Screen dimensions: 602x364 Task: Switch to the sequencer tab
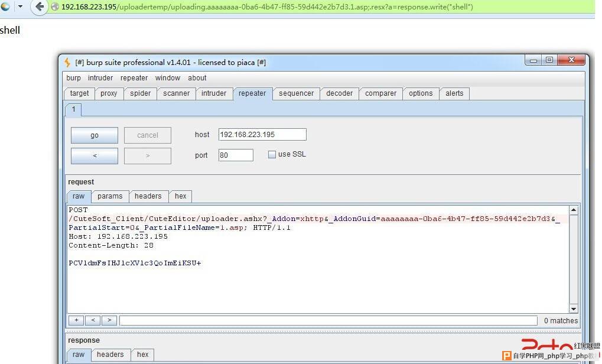pyautogui.click(x=296, y=93)
